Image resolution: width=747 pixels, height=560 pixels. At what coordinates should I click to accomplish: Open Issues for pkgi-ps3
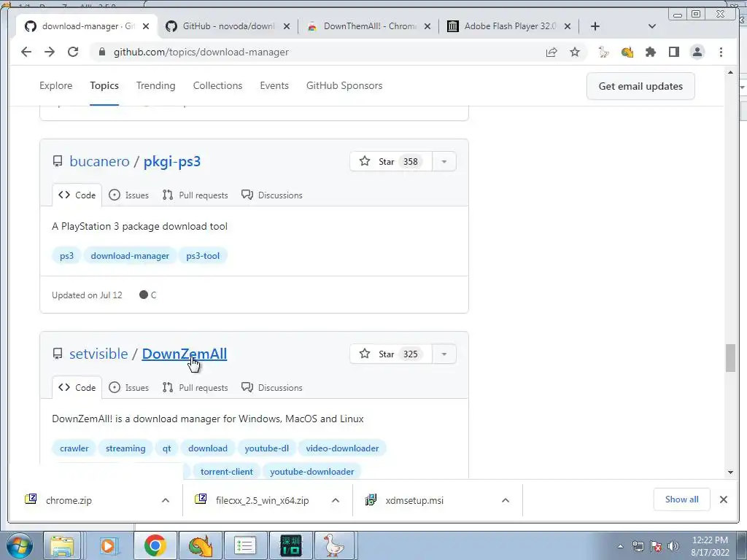[128, 195]
